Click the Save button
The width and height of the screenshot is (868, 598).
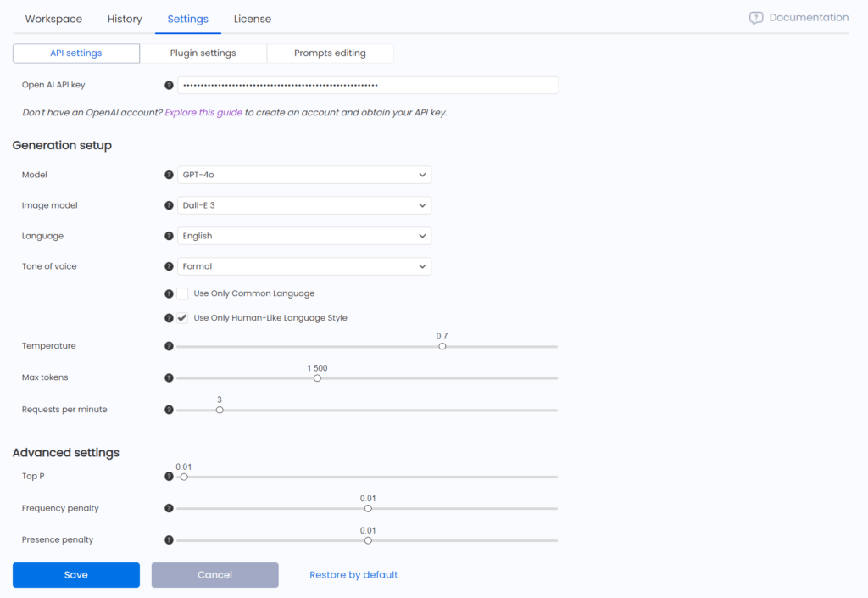pyautogui.click(x=75, y=575)
